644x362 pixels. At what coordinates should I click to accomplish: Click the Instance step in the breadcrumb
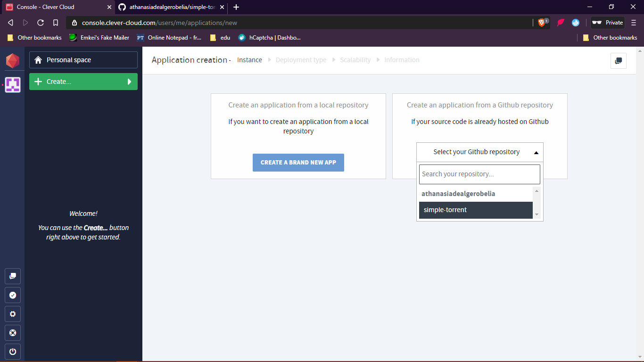coord(249,60)
